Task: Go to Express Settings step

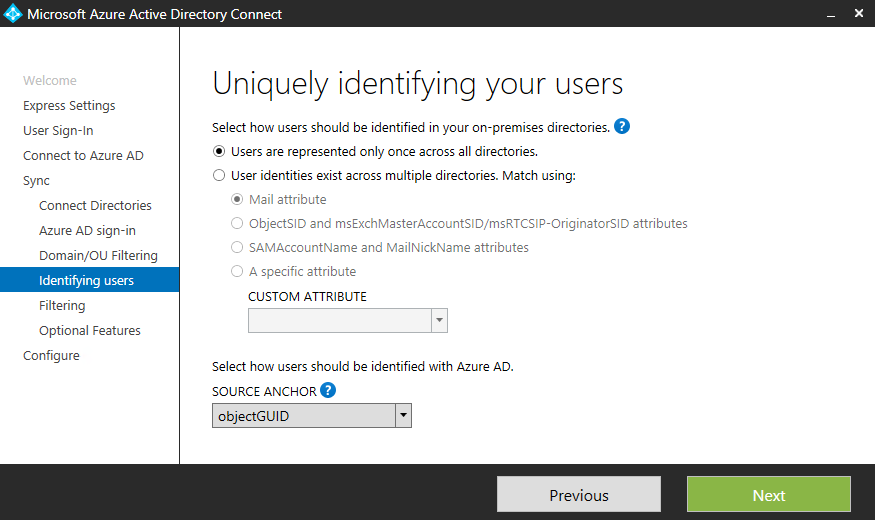Action: 69,106
